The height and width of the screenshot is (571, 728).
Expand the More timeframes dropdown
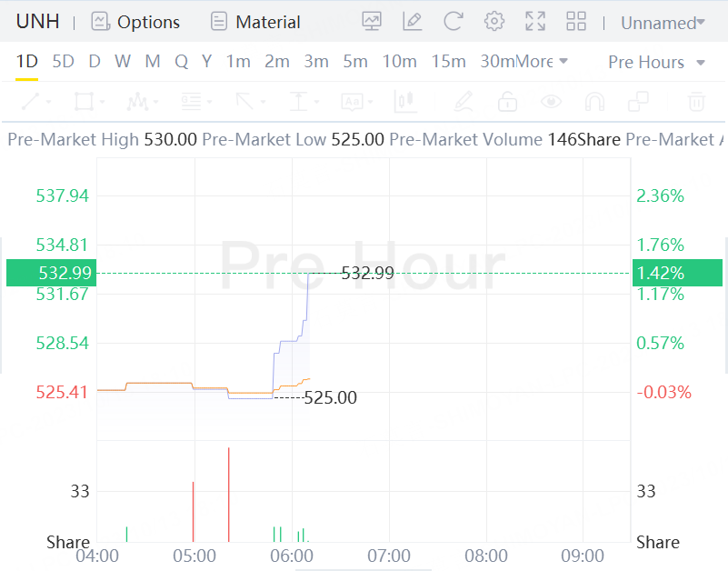[544, 62]
